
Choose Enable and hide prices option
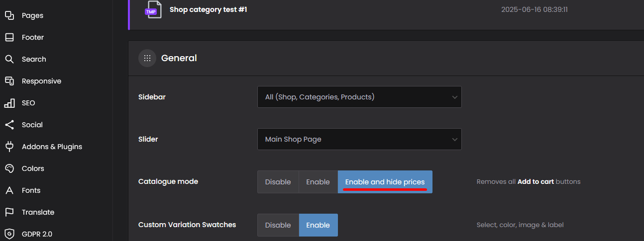[385, 182]
